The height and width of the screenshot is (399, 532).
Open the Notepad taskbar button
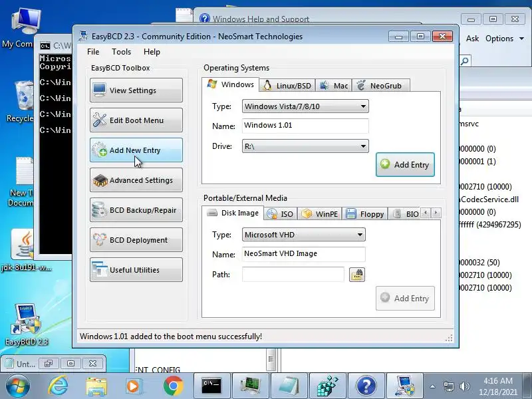(x=289, y=386)
